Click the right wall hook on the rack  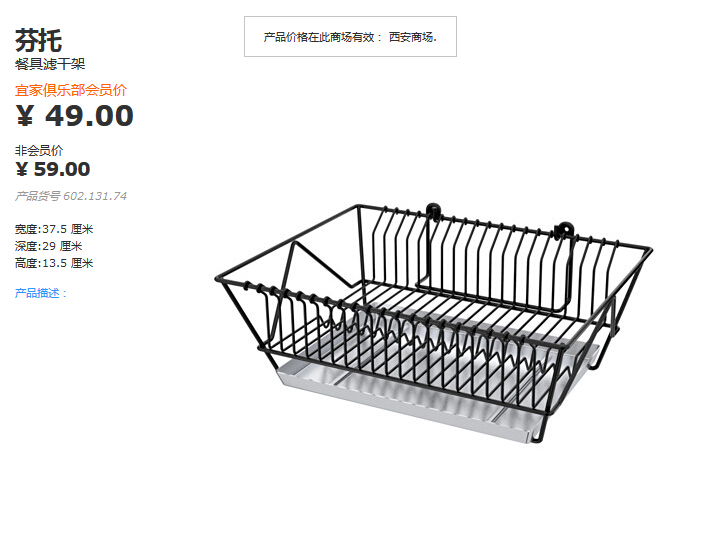click(x=564, y=229)
